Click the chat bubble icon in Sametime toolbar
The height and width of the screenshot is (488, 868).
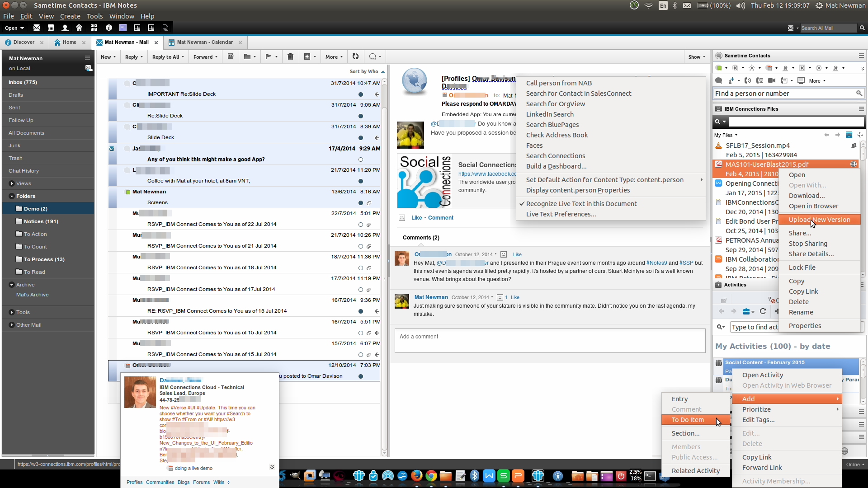pos(719,80)
